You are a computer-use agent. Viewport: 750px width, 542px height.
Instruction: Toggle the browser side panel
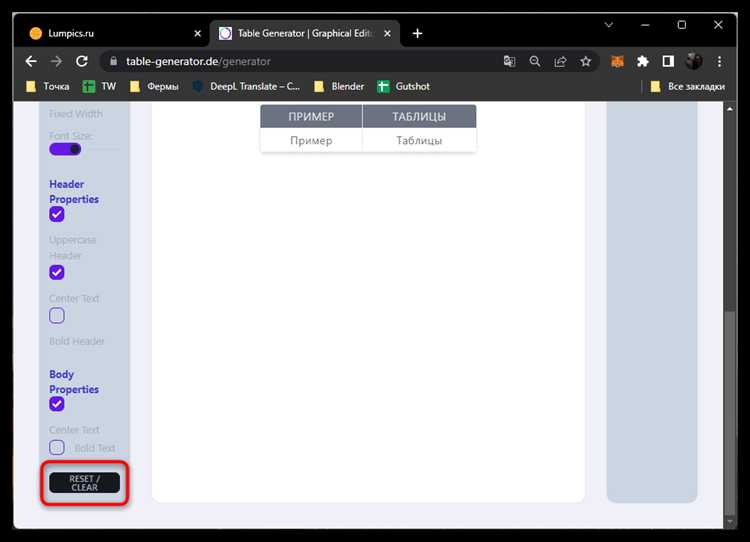(668, 61)
